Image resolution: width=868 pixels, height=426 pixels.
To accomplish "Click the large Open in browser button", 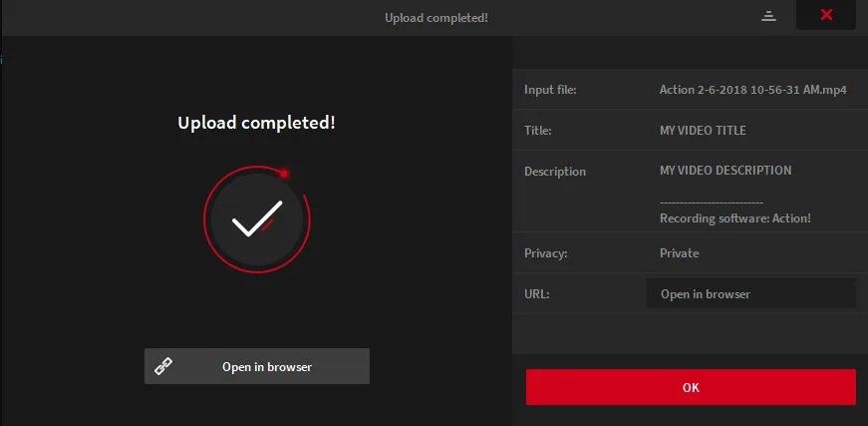I will coord(257,366).
